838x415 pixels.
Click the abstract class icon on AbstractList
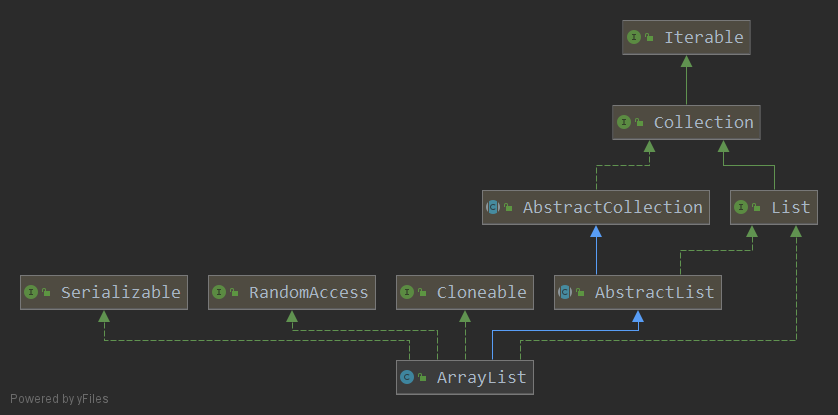564,293
